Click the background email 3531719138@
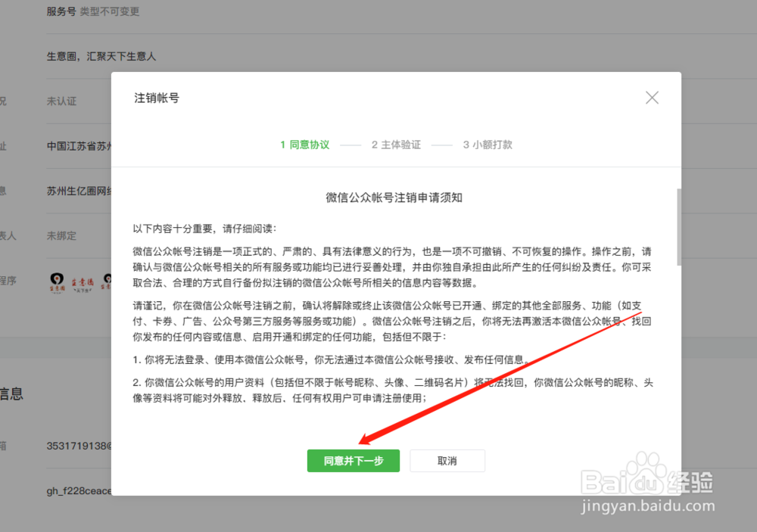 [79, 446]
